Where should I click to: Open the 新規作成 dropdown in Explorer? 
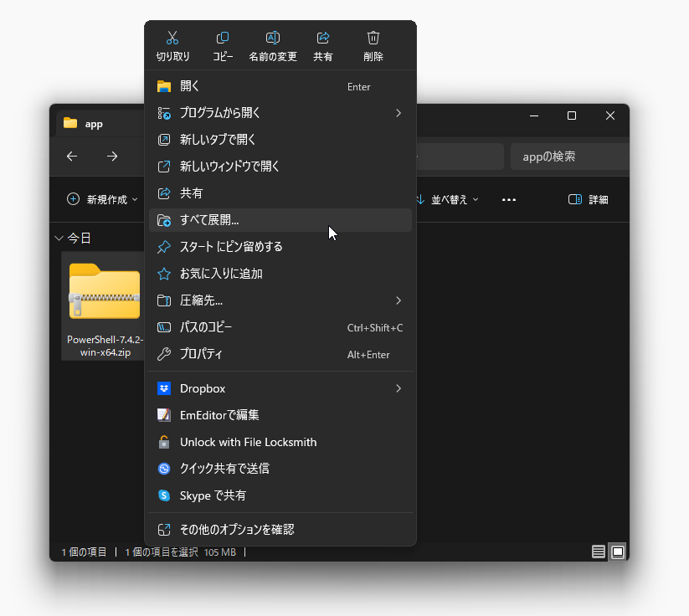pos(102,199)
